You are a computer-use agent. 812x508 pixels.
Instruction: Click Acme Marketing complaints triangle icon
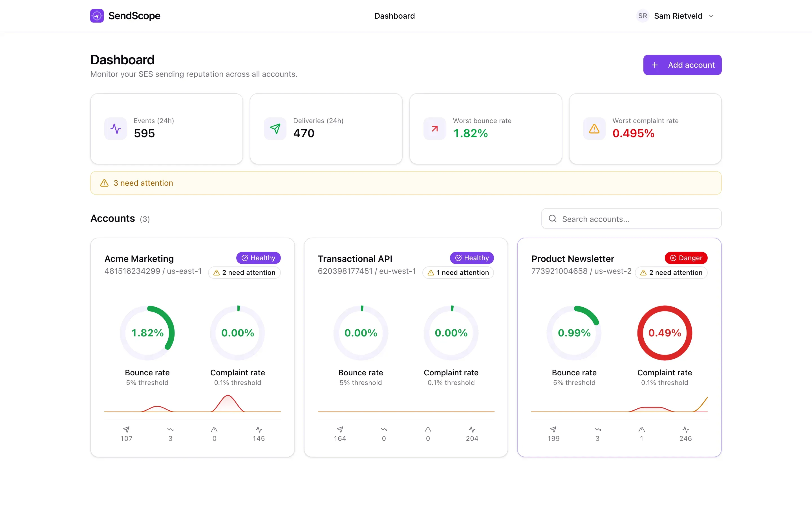tap(214, 429)
